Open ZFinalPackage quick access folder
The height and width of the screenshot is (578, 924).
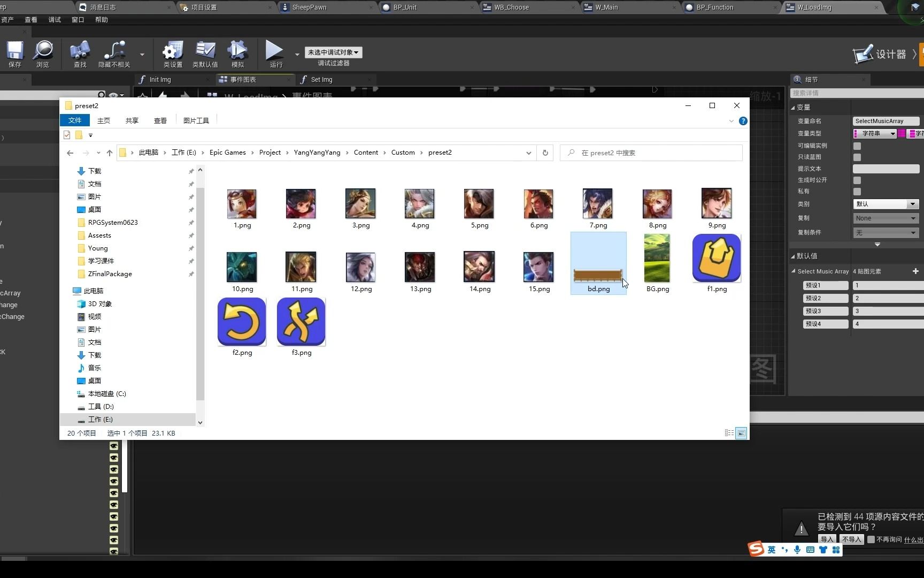click(x=110, y=273)
